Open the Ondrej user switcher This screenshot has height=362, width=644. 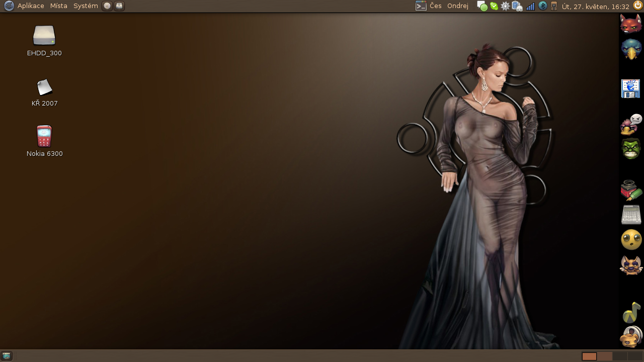tap(458, 6)
